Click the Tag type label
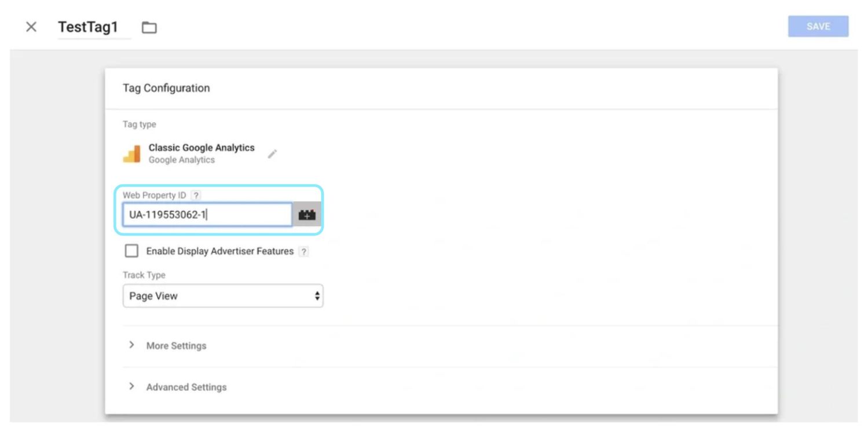The height and width of the screenshot is (428, 868). tap(139, 125)
